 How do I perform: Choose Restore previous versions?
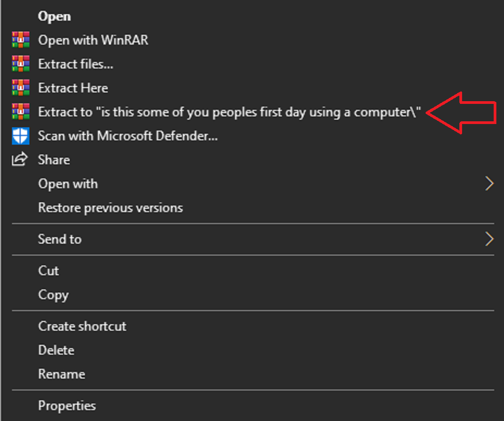(x=110, y=208)
